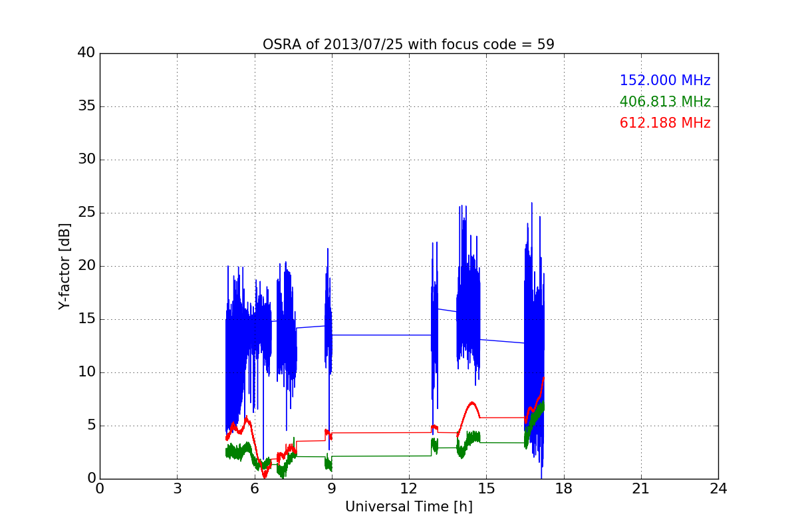
Task: Click the plot title mentioning focus code 59
Action: 408,45
